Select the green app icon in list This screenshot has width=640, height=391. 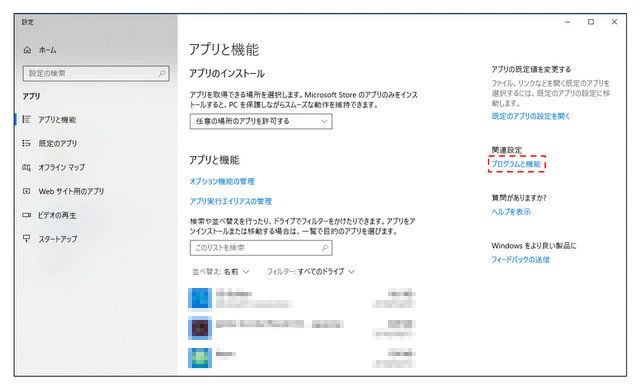coord(200,358)
